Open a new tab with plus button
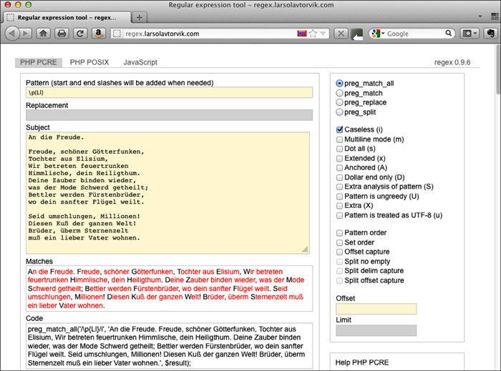The width and height of the screenshot is (501, 371). (139, 18)
